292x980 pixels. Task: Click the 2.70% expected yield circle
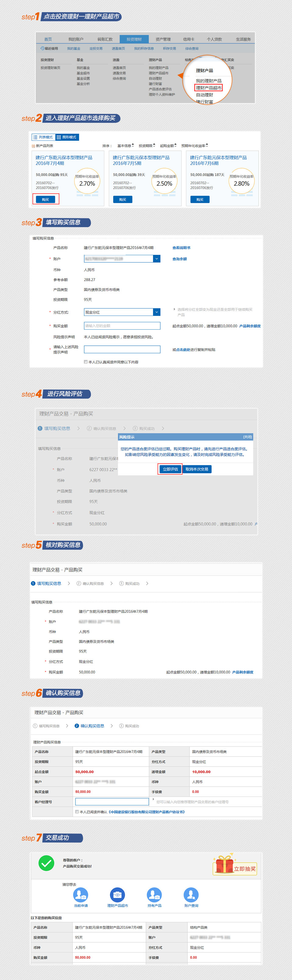point(87,183)
